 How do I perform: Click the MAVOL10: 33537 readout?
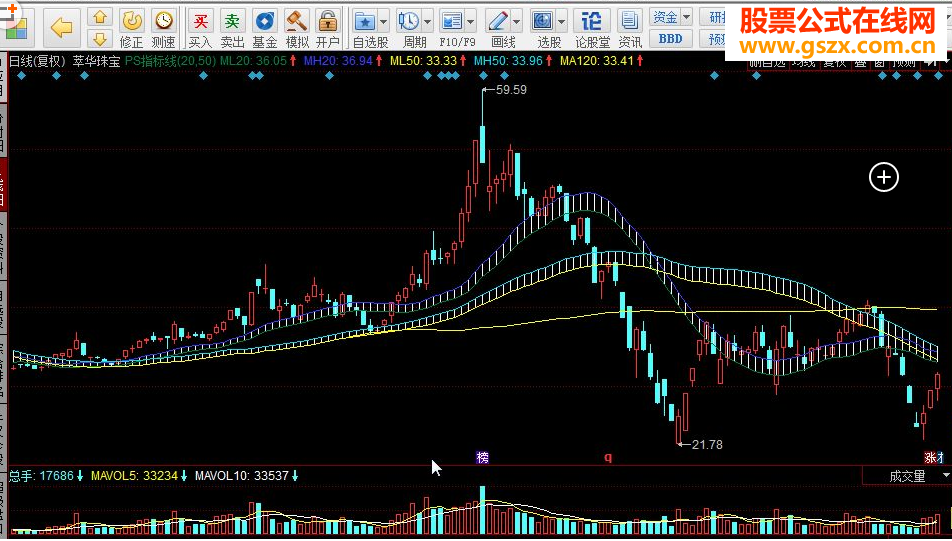(x=242, y=475)
